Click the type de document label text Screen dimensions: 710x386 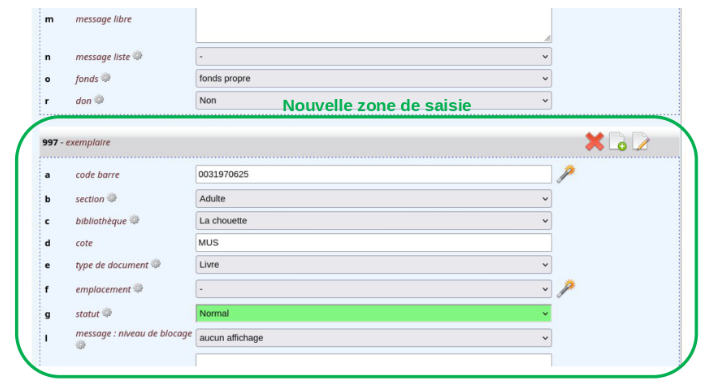click(112, 265)
